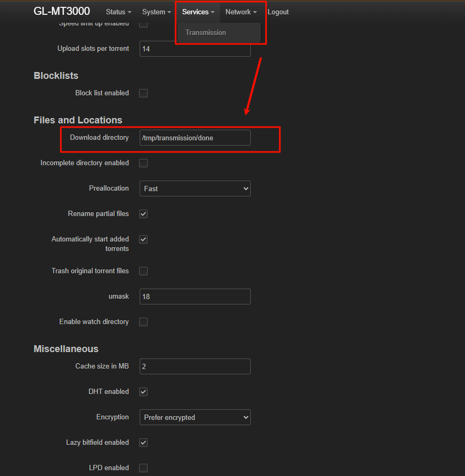Open the Network menu
The image size is (465, 476).
click(x=241, y=12)
